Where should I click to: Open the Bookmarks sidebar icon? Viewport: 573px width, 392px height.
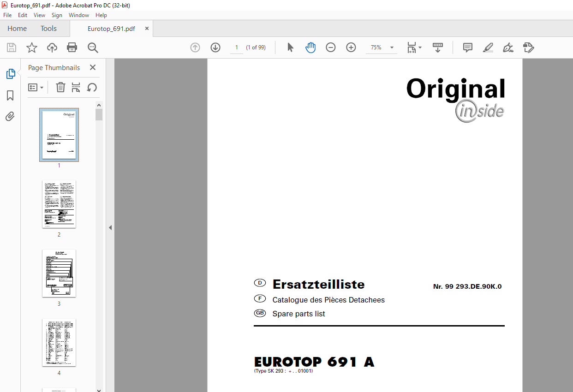click(10, 95)
